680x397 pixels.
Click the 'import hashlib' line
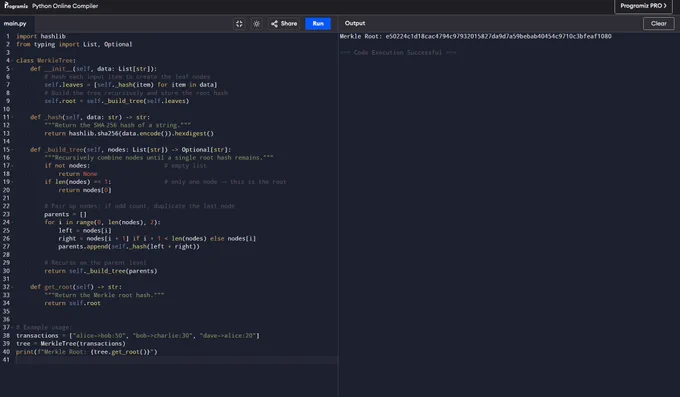pyautogui.click(x=41, y=36)
